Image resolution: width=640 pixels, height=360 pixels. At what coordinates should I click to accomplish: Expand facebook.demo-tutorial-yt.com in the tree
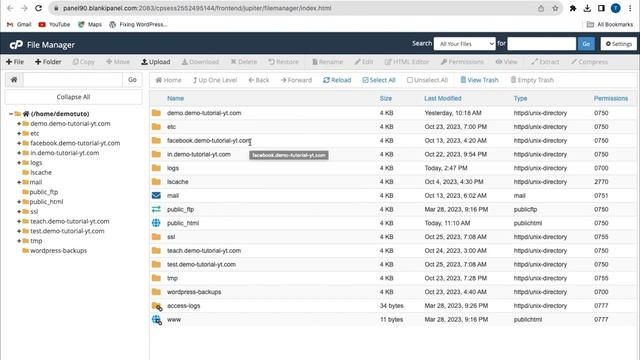click(x=19, y=143)
